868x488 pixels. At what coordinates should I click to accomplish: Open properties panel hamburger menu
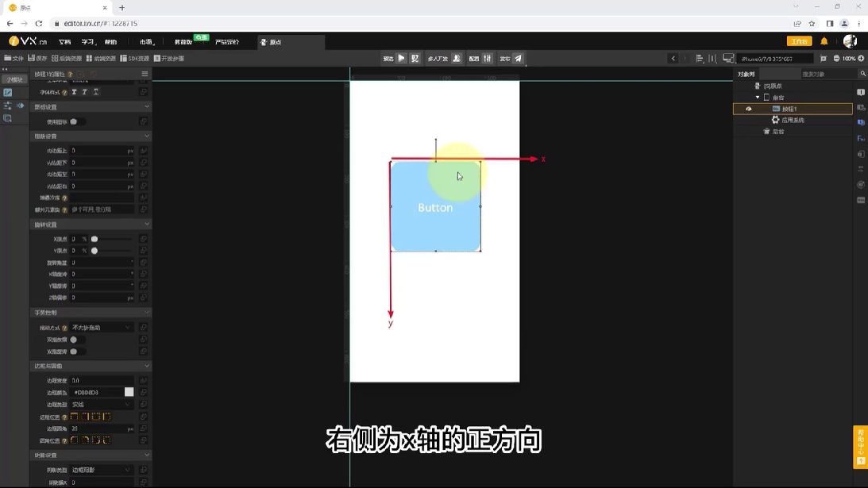point(145,74)
